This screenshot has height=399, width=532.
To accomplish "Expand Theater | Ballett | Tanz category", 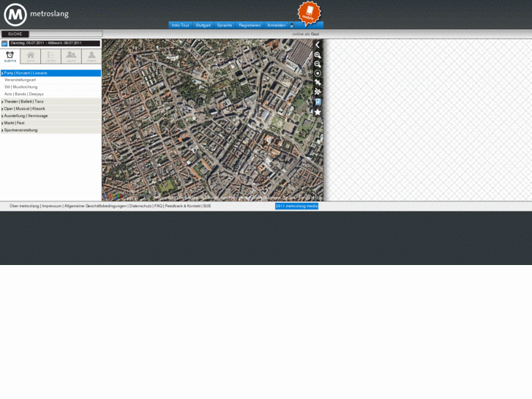I will coord(51,102).
